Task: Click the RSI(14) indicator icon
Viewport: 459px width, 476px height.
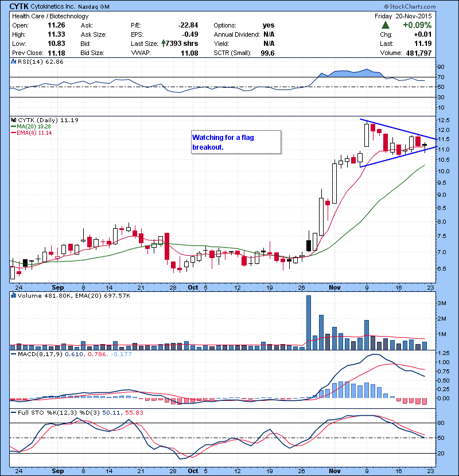Action: click(13, 61)
